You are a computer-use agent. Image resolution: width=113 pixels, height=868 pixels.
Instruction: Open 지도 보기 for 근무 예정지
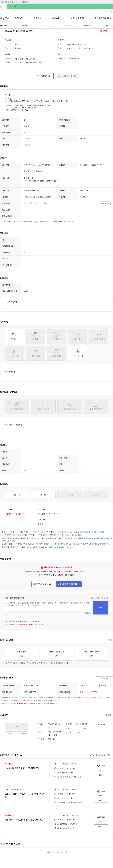point(105,204)
